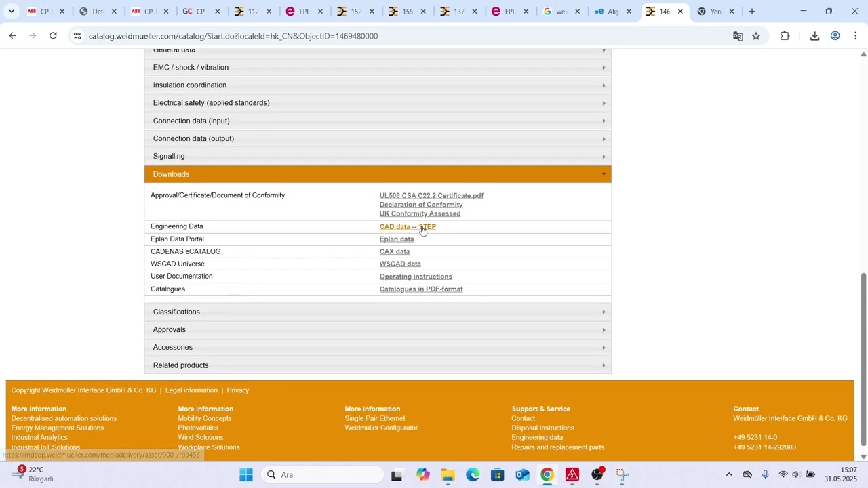Expand the Connection data (output) section
The height and width of the screenshot is (488, 868).
(378, 138)
